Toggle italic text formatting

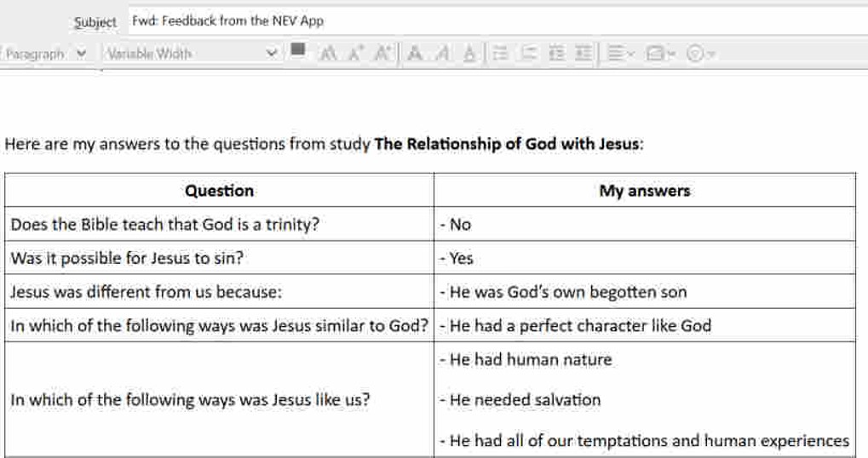tap(442, 54)
